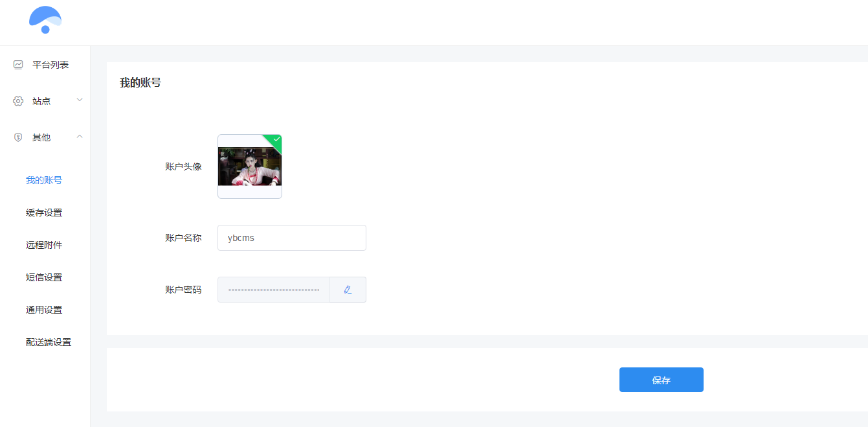Collapse the 其他 menu chevron
This screenshot has width=868, height=427.
[x=80, y=136]
